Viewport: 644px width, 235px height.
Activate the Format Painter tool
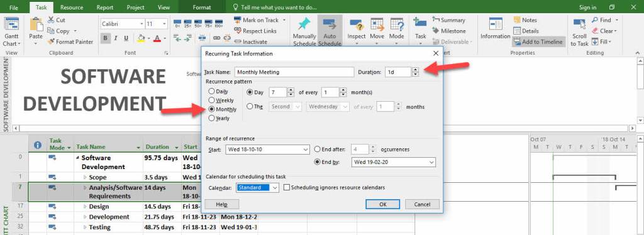click(x=70, y=41)
